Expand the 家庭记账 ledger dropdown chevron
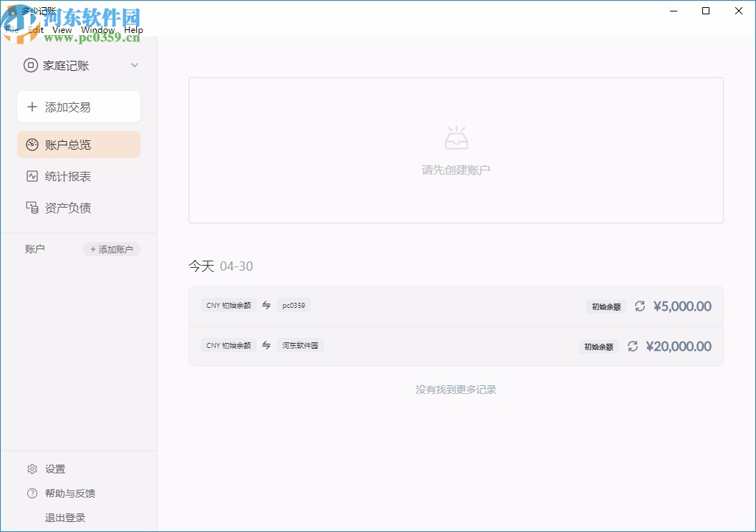The width and height of the screenshot is (756, 532). [134, 65]
